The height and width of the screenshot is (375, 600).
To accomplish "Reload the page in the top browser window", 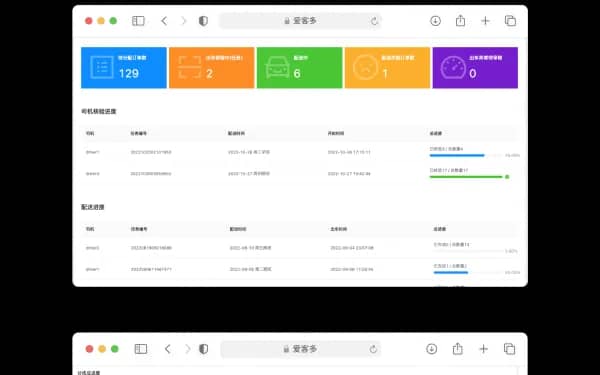I will point(374,21).
